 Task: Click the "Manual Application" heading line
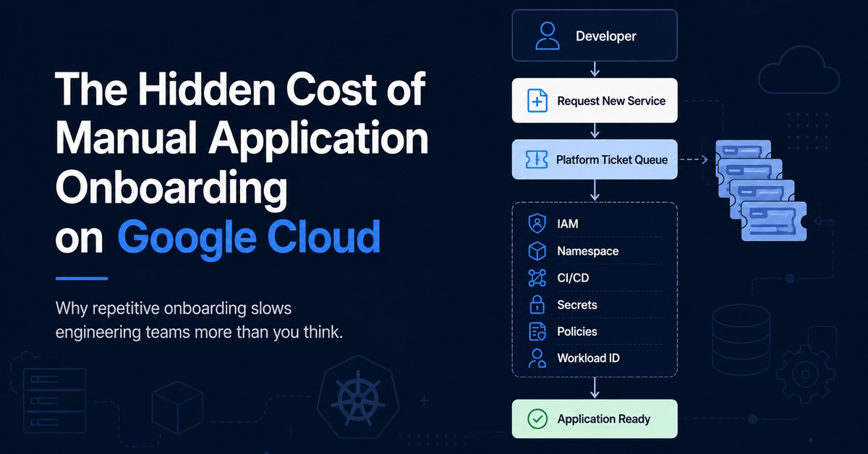click(x=242, y=138)
